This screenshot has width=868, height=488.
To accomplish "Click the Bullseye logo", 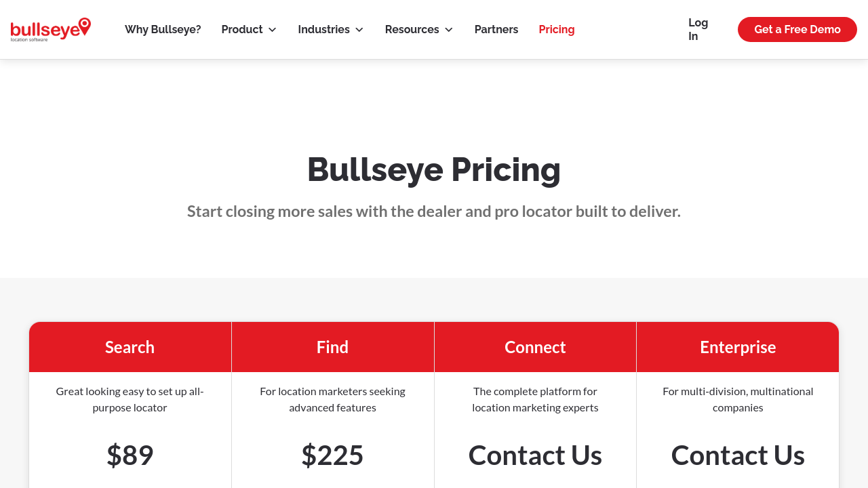I will pos(51,29).
